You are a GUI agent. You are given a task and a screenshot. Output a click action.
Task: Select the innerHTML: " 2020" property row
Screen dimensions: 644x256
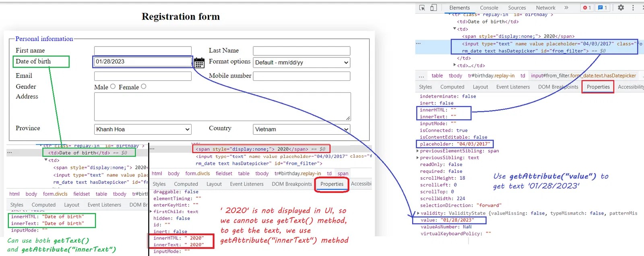pyautogui.click(x=178, y=238)
